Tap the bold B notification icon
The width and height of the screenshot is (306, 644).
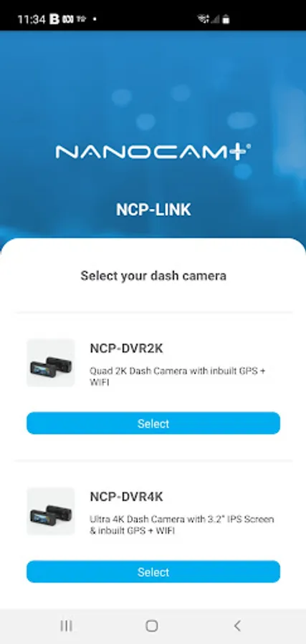click(x=54, y=19)
